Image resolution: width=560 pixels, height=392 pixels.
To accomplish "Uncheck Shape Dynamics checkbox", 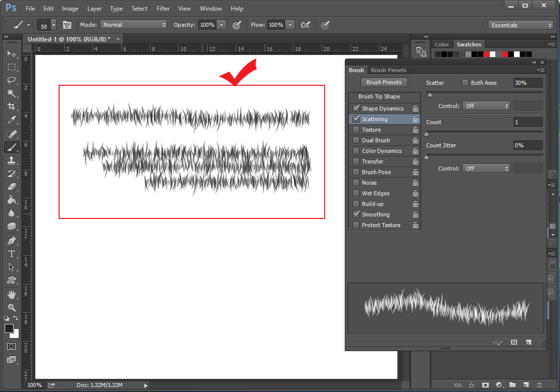I will (x=356, y=108).
